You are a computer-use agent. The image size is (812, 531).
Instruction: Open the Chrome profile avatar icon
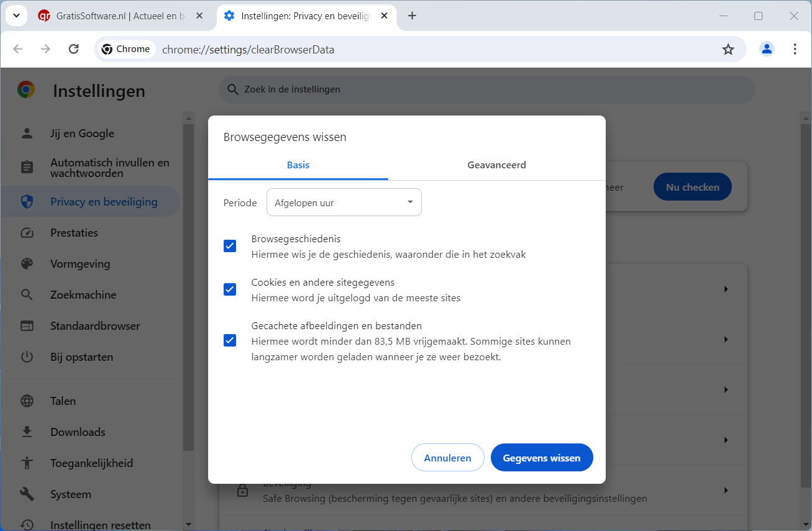click(x=767, y=49)
